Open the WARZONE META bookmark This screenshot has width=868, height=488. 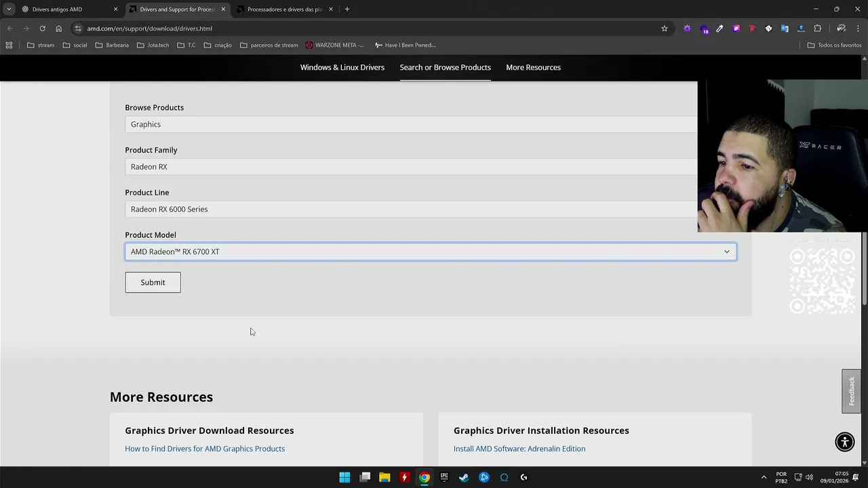coord(335,45)
